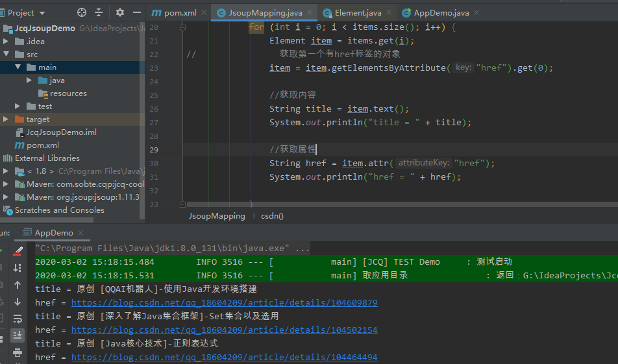Open Project panel settings gear
This screenshot has height=364, width=618.
tap(120, 12)
